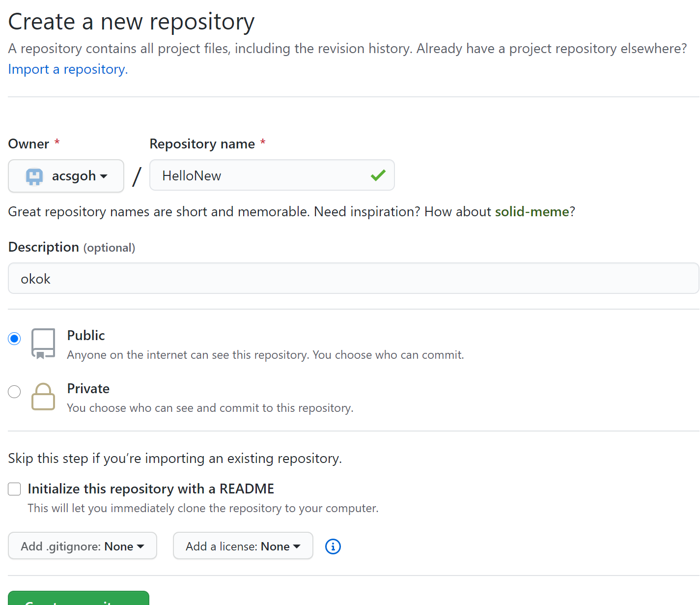Click the green Create repository button
The width and height of the screenshot is (700, 605).
[x=79, y=598]
